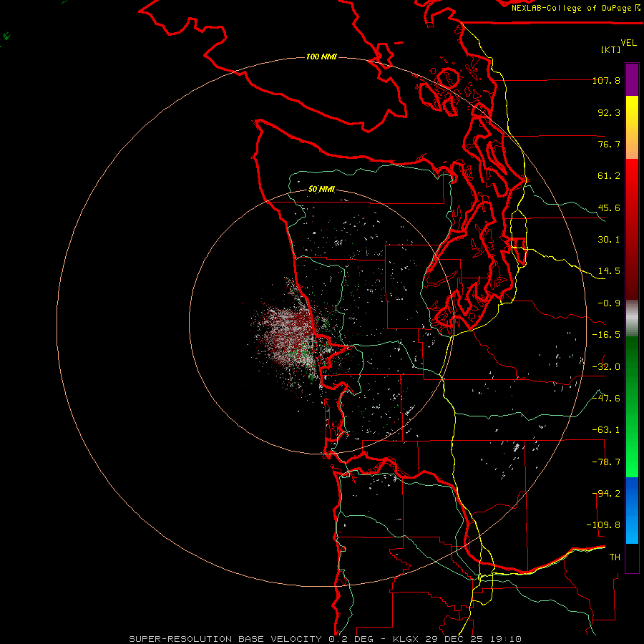Select the -0.9 velocity scale value
Viewport: 644px width, 644px height.
click(609, 303)
